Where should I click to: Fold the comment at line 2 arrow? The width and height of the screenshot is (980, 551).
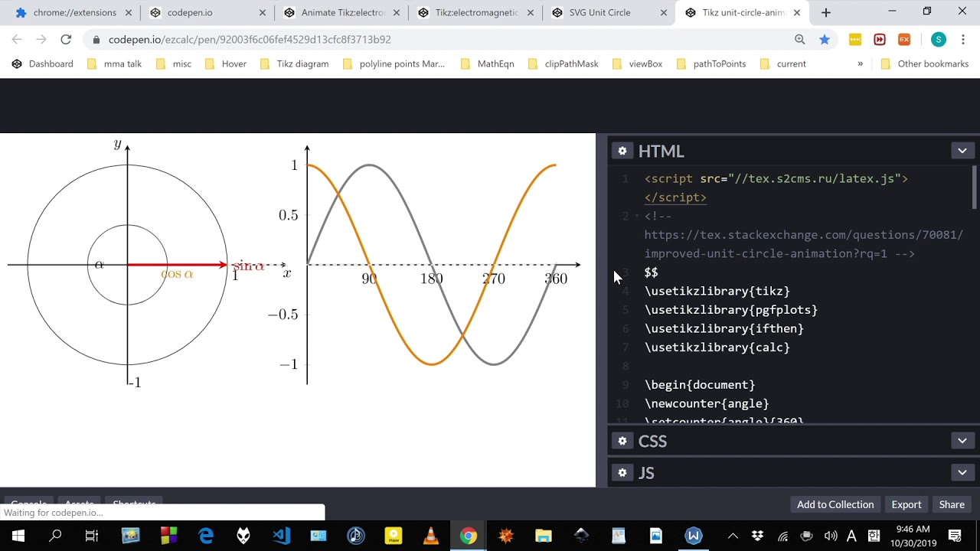pyautogui.click(x=636, y=217)
